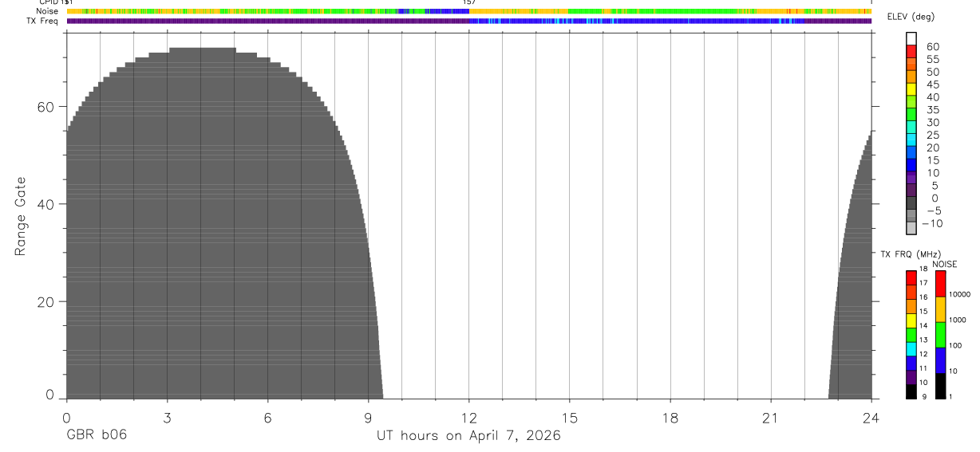Screen dimensions: 980x452
Task: Click the yellow swatch in the ELEV color bar
Action: (x=911, y=88)
